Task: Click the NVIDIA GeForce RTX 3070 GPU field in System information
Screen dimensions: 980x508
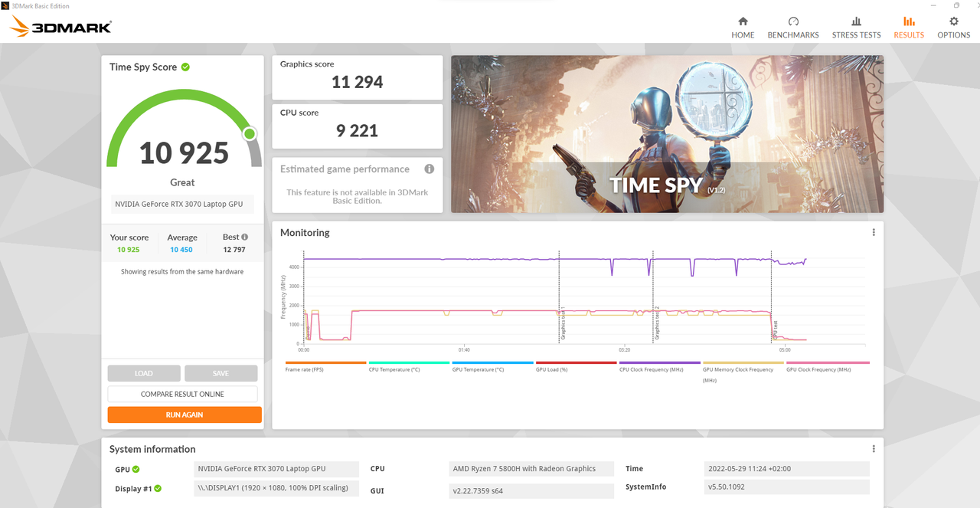Action: (276, 469)
